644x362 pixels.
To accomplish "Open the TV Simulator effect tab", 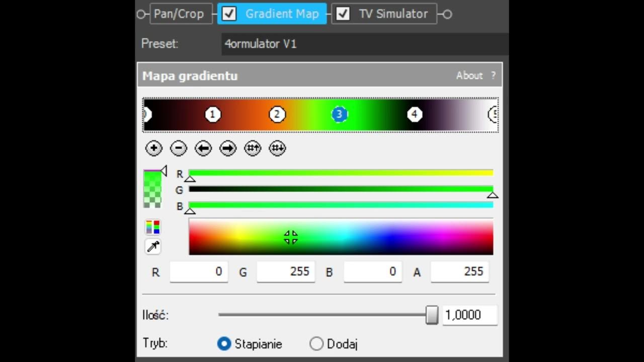I will (393, 14).
